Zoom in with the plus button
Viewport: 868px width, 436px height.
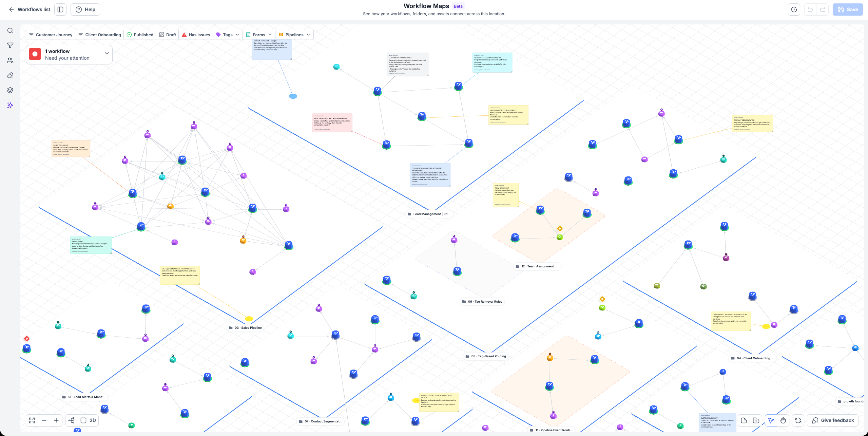(56, 420)
